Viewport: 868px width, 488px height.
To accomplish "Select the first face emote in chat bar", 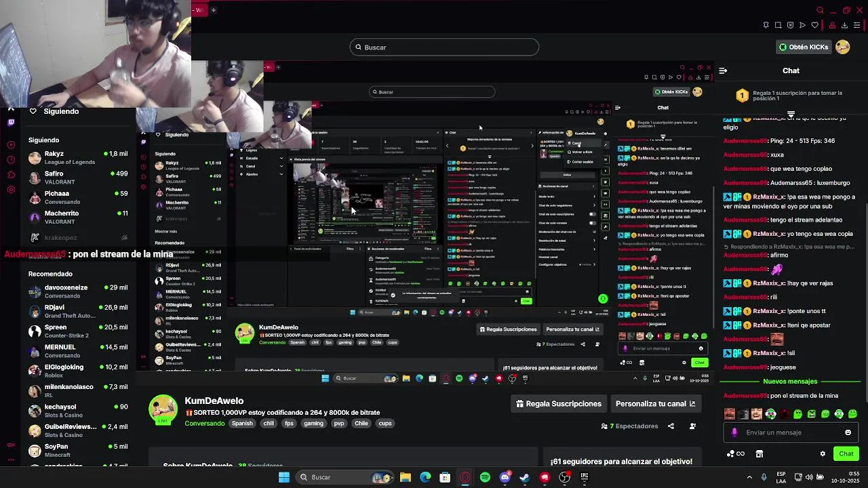I will [x=729, y=414].
